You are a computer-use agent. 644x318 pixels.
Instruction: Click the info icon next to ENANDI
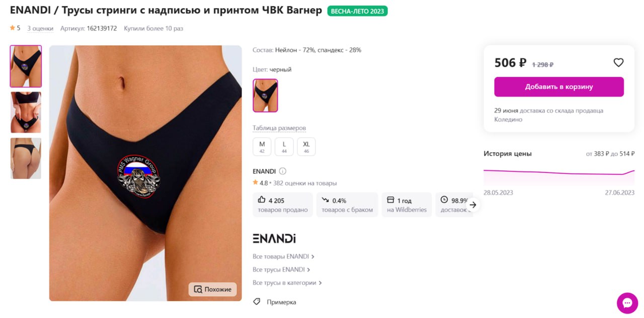coord(283,171)
